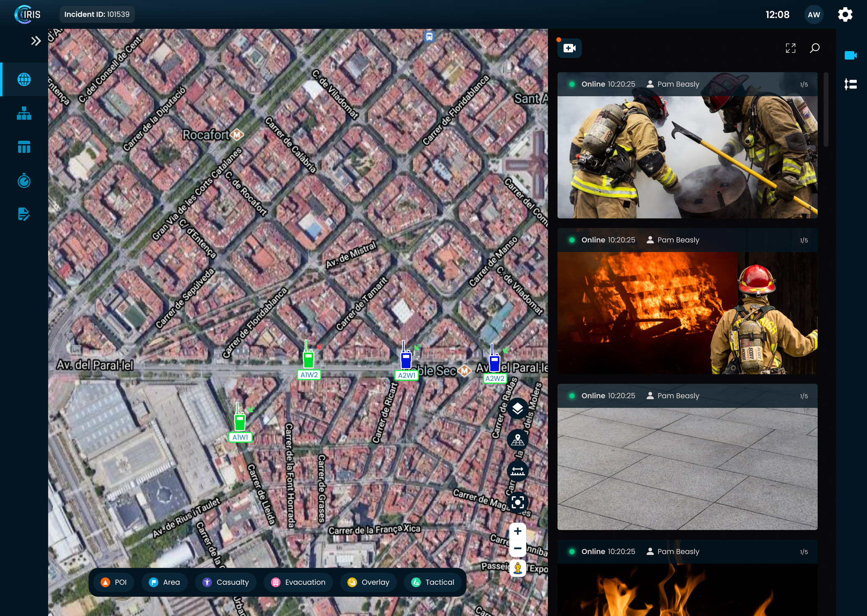The width and height of the screenshot is (867, 616).
Task: Click the map layers button
Action: 517,409
